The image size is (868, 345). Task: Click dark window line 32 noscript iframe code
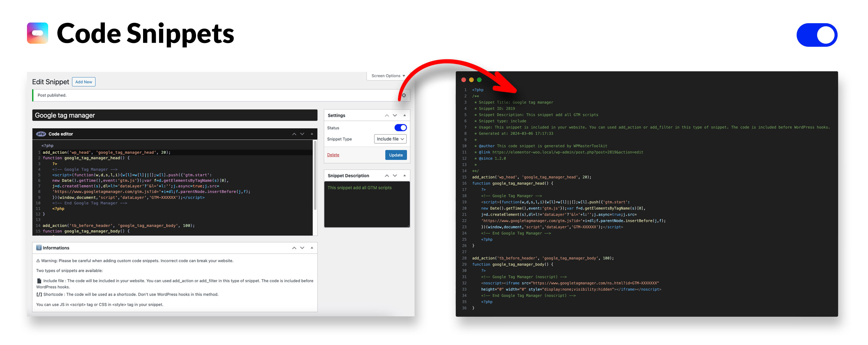click(x=570, y=283)
